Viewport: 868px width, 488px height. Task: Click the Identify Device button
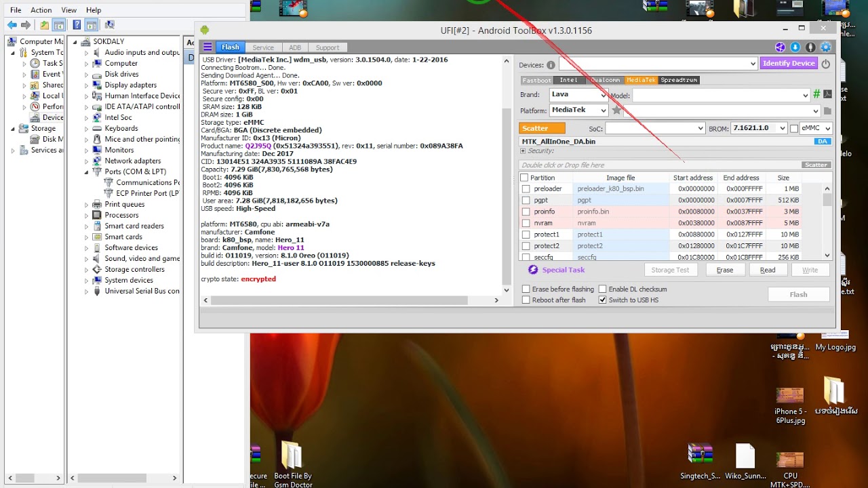[788, 63]
